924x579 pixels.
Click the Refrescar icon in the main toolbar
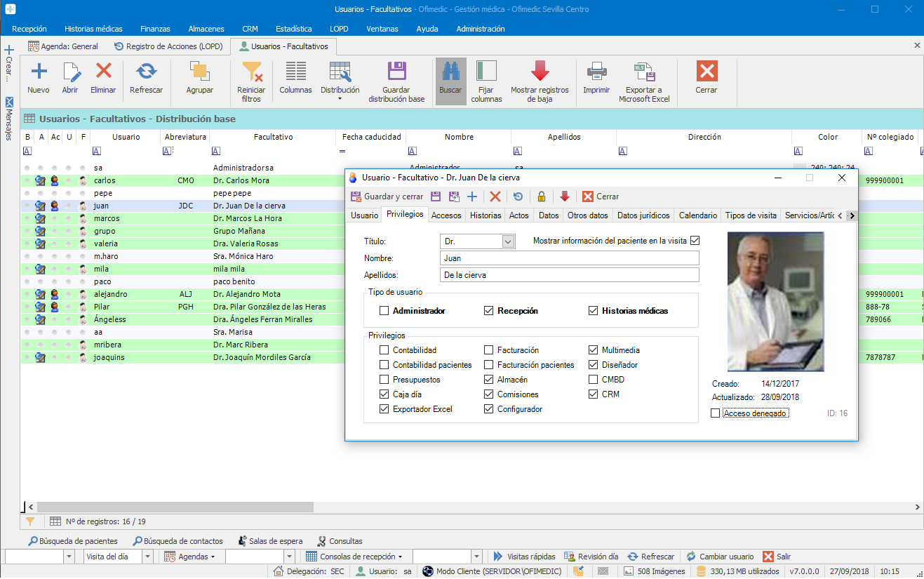coord(146,72)
